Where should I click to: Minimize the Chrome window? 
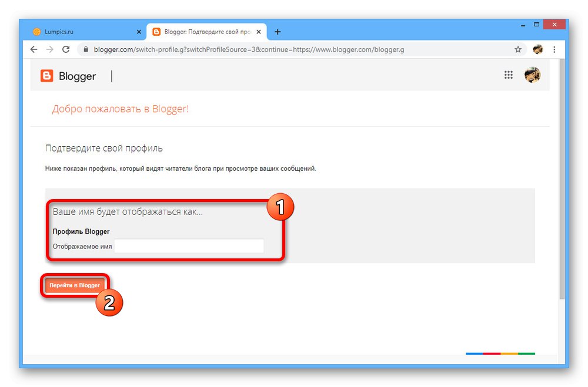point(523,25)
